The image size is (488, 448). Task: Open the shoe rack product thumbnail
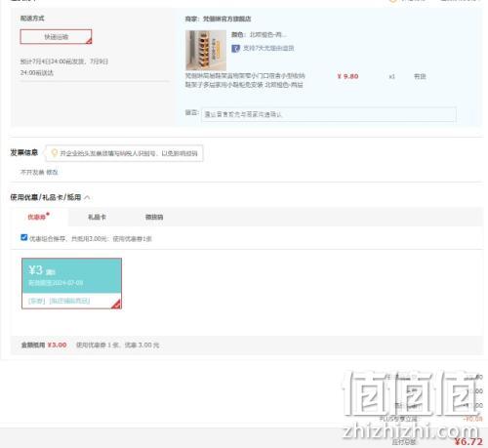point(206,50)
